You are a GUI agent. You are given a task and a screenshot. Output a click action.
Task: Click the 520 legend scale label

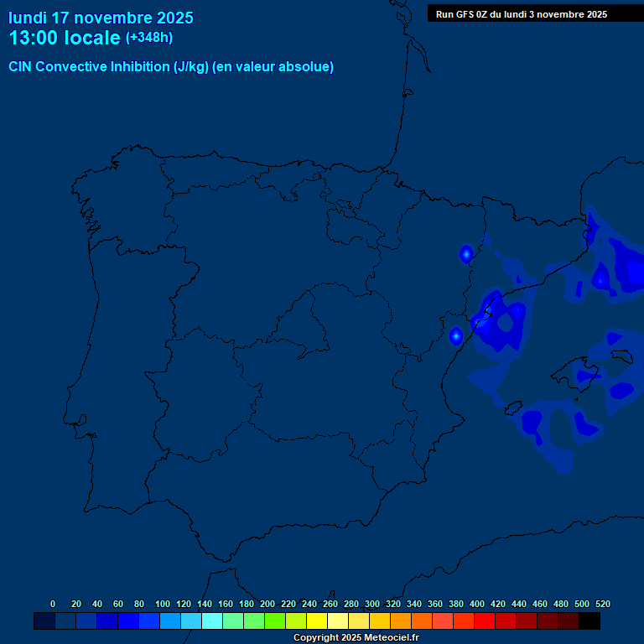[602, 604]
